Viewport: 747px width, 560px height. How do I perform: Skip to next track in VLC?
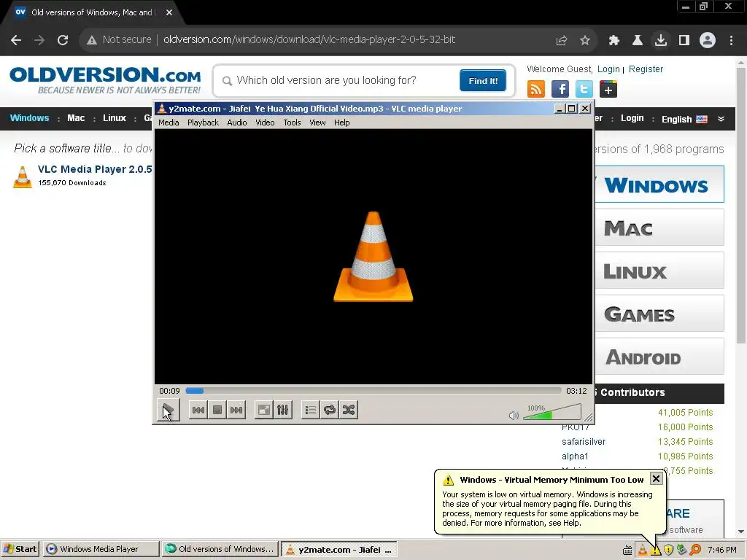236,410
